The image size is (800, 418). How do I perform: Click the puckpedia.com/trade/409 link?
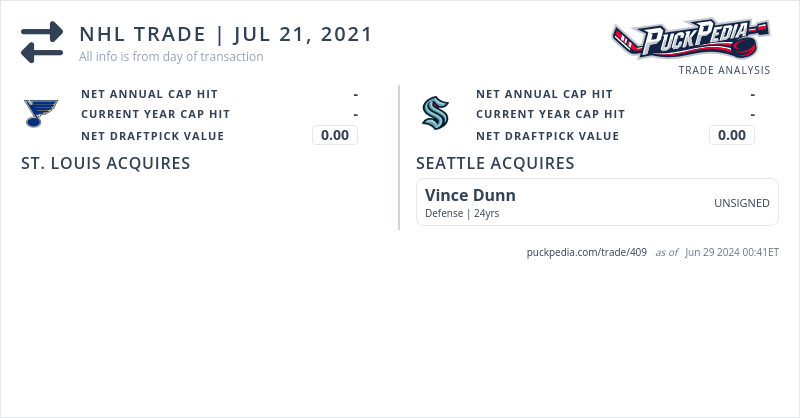click(586, 252)
